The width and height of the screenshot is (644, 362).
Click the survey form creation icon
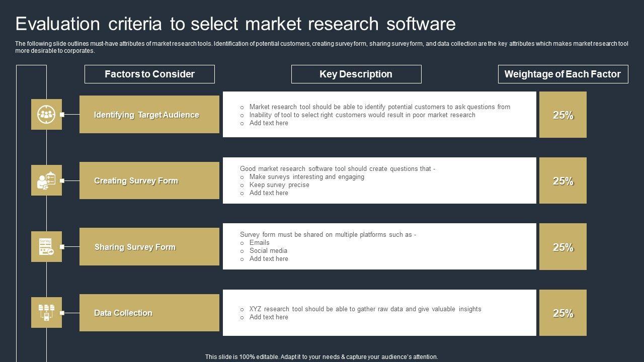coord(46,180)
